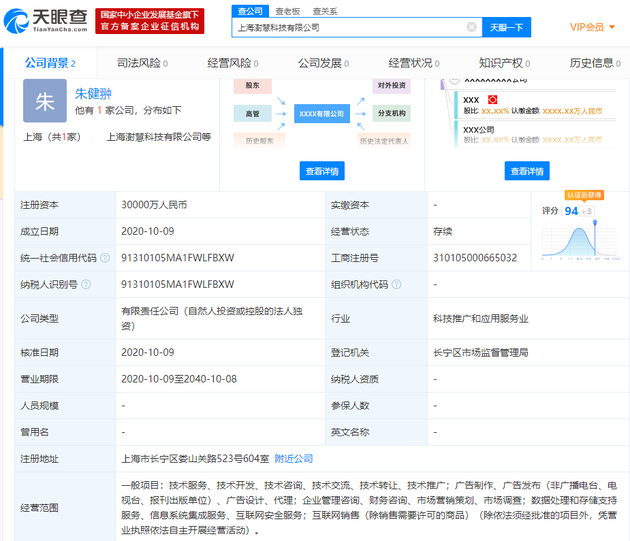Click 上海（共1家）region text
630x541 pixels.
(x=52, y=137)
